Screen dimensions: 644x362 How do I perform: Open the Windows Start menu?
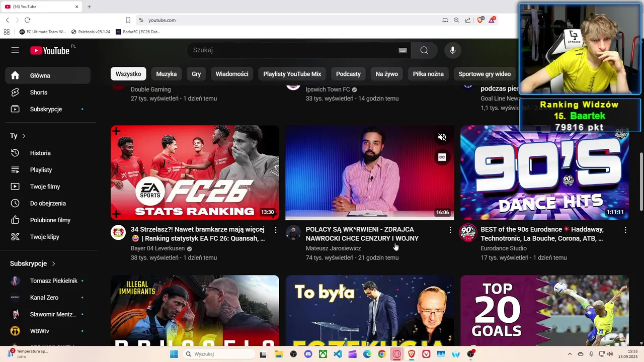tap(174, 354)
